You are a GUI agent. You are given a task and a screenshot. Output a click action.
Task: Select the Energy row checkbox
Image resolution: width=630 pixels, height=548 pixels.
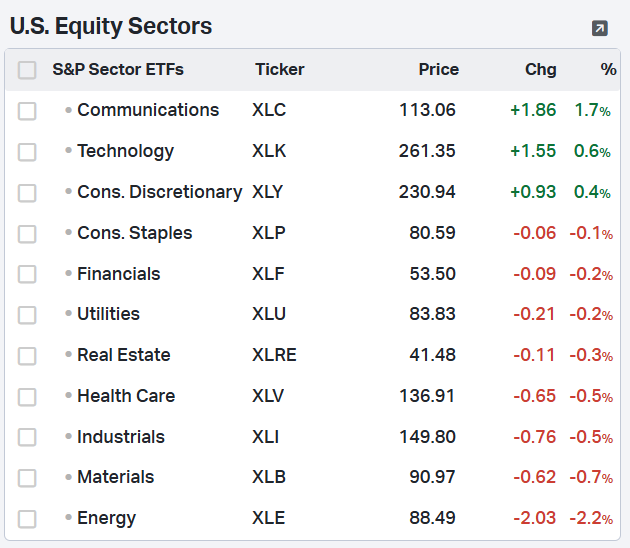coord(27,519)
